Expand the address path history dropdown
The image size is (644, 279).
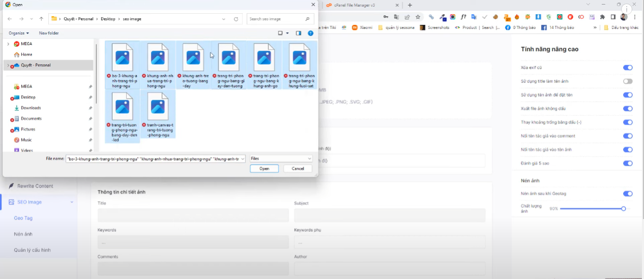point(224,19)
